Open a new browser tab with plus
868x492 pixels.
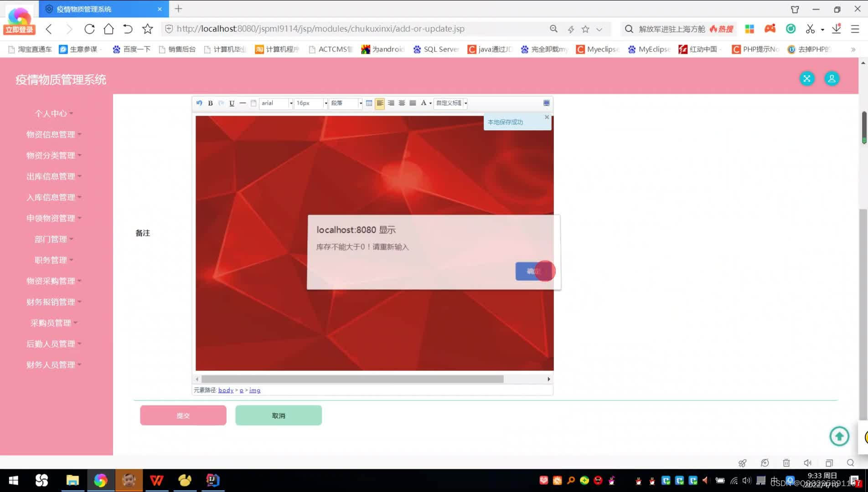(178, 9)
